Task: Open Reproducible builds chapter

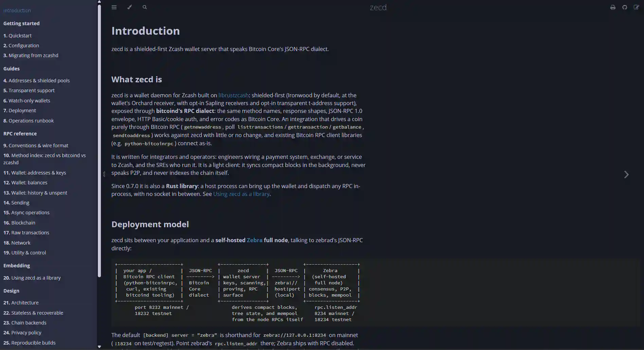Action: [29, 343]
